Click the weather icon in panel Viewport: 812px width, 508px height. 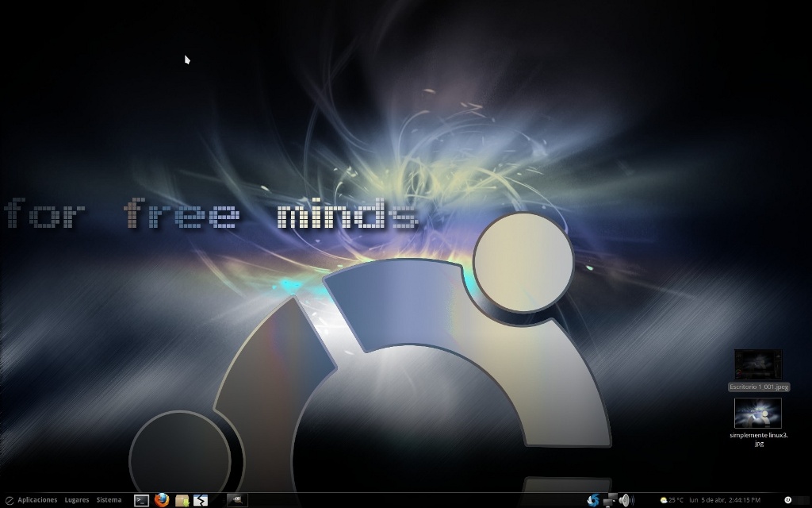coord(664,501)
